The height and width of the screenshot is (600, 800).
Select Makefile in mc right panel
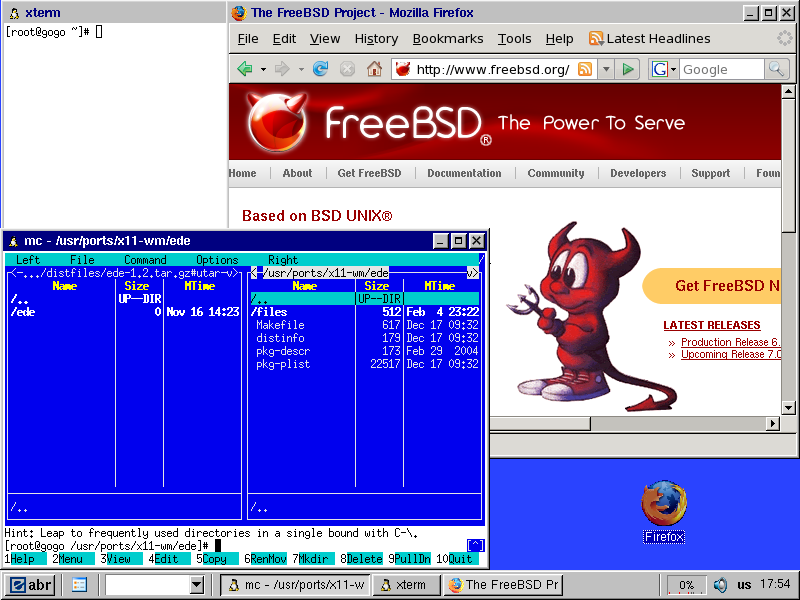pyautogui.click(x=365, y=325)
